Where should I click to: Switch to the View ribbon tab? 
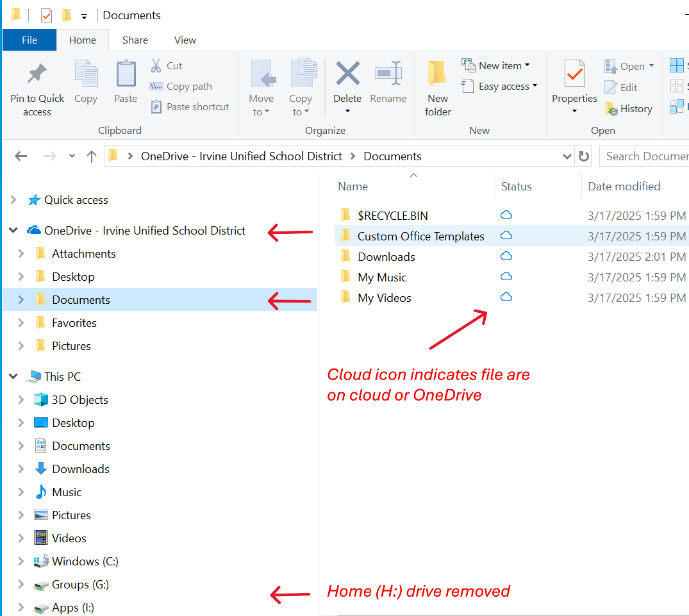pos(185,40)
